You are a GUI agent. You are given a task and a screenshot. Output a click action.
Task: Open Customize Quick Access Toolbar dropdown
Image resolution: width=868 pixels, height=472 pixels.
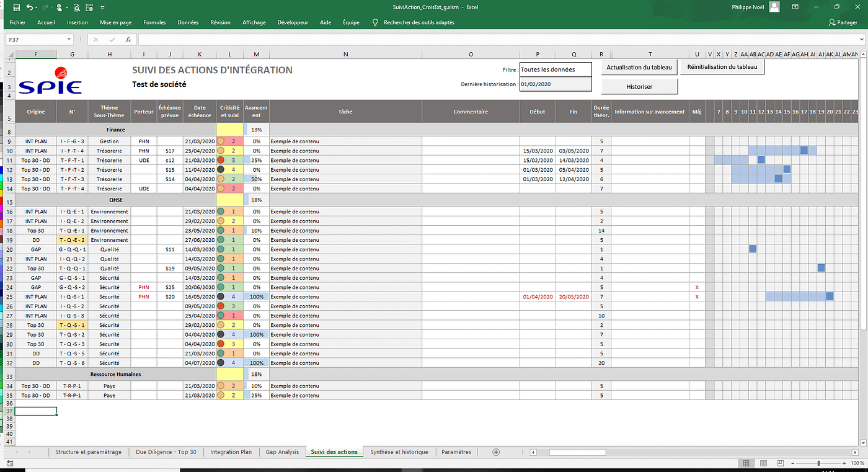coord(103,8)
